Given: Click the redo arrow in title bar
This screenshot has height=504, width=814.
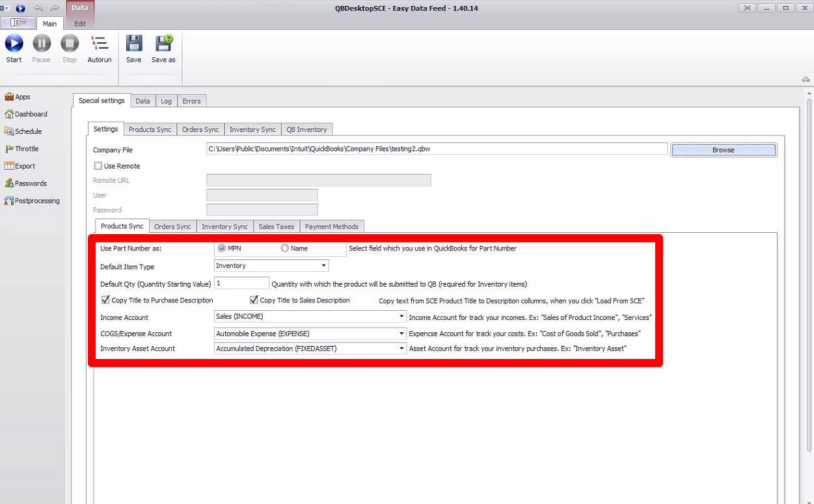Looking at the screenshot, I should pyautogui.click(x=55, y=8).
